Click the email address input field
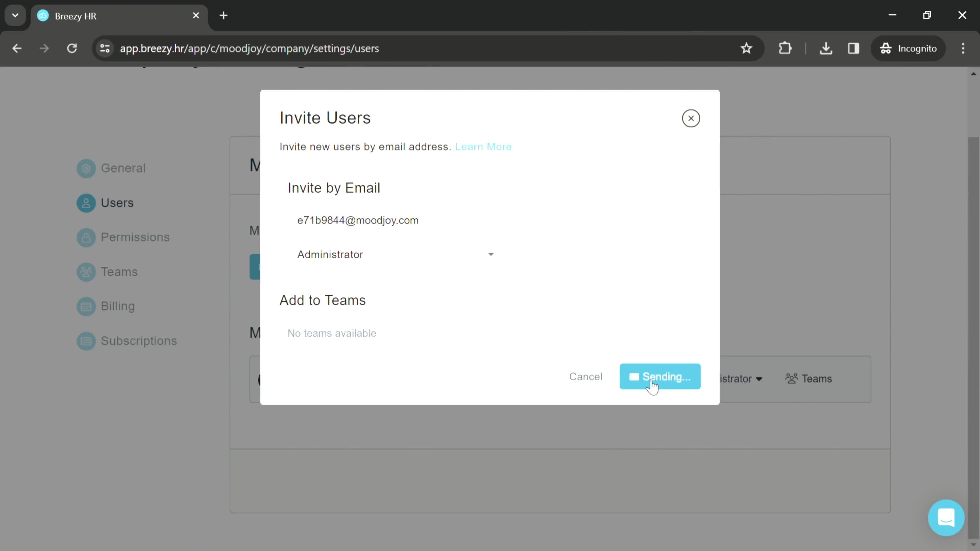980x551 pixels. click(357, 220)
